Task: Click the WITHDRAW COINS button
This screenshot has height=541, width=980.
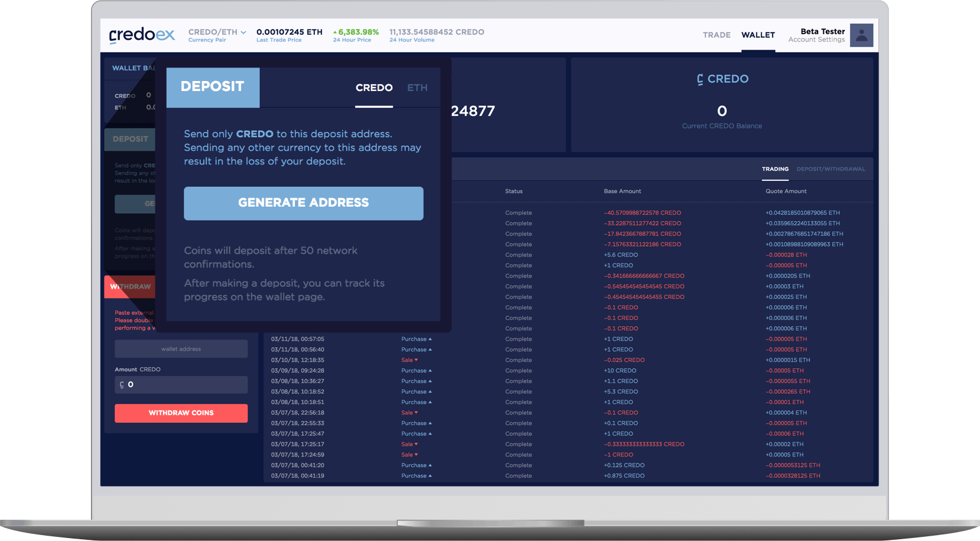Action: [x=181, y=413]
